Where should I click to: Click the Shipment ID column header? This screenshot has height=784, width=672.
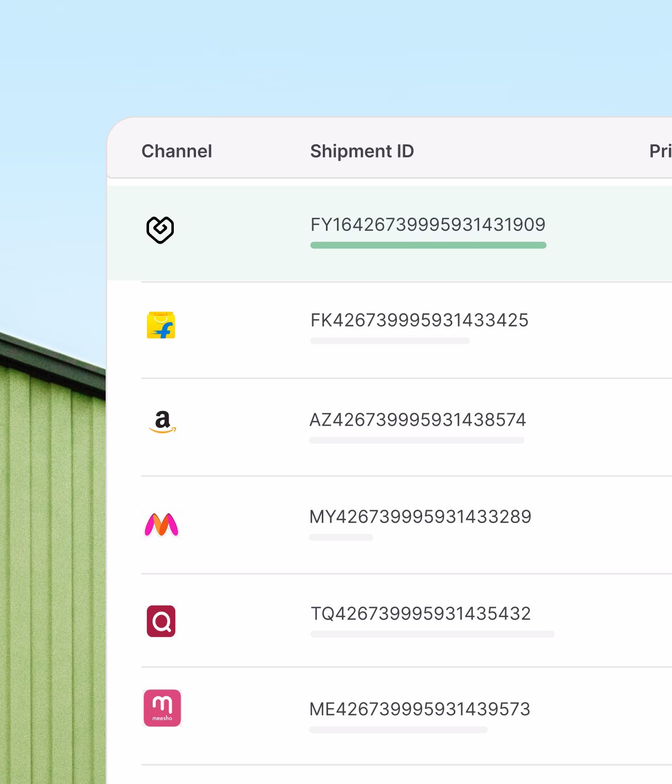pos(361,151)
